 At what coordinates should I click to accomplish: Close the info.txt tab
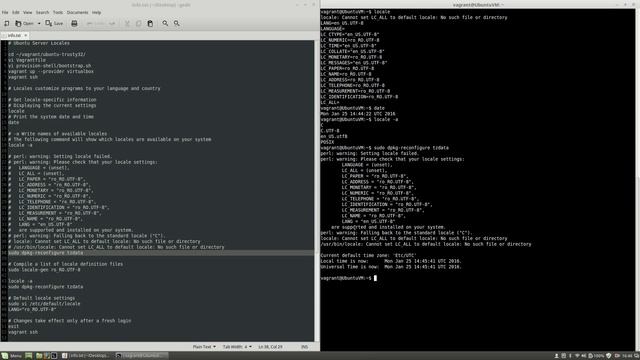coord(26,35)
